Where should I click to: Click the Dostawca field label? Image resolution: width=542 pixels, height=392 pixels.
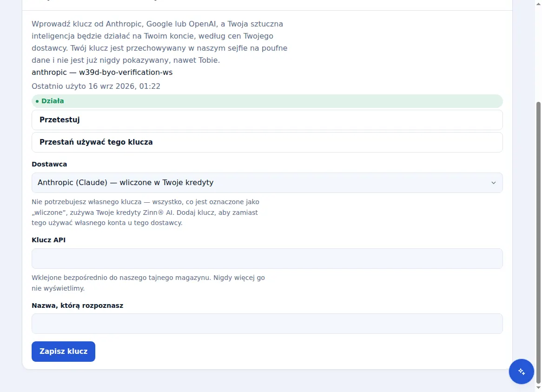[x=49, y=164]
